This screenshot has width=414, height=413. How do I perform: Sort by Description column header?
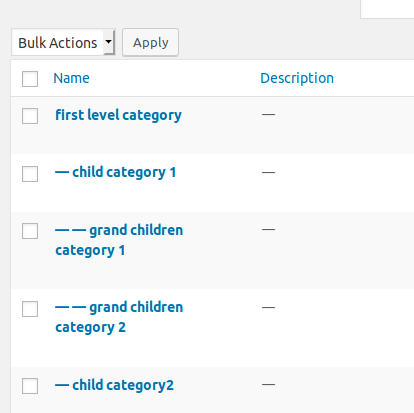click(297, 78)
